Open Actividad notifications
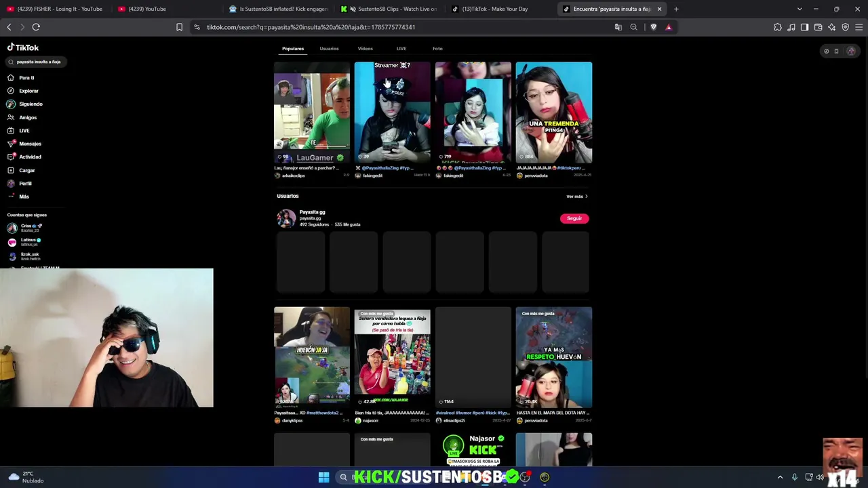868x488 pixels. pos(24,157)
